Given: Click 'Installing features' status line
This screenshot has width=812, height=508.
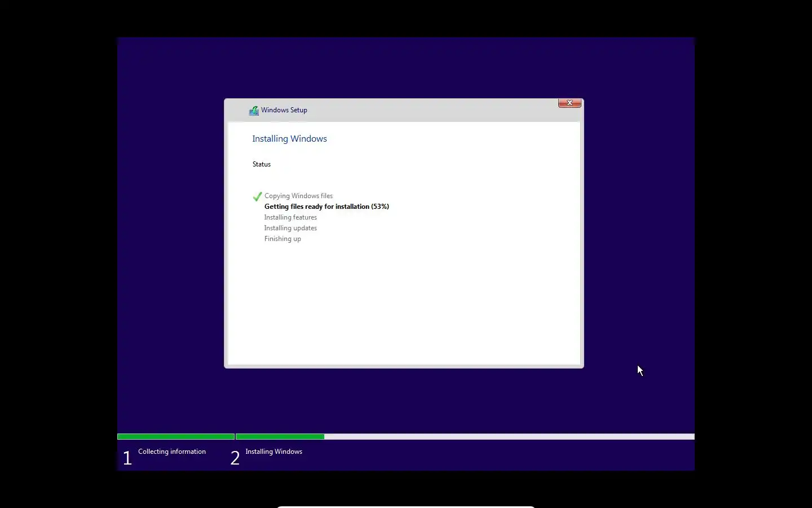Looking at the screenshot, I should click(290, 217).
